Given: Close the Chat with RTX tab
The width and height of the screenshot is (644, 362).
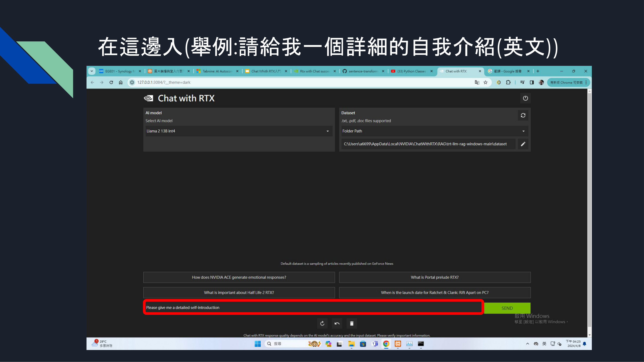Looking at the screenshot, I should tap(480, 71).
